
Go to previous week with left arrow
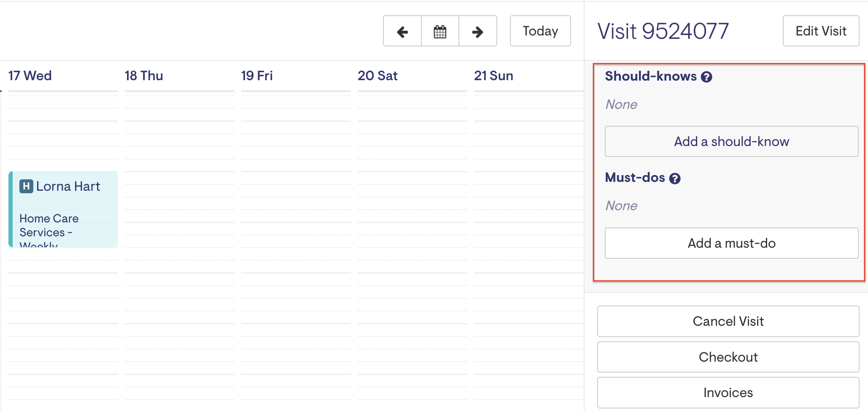[402, 31]
